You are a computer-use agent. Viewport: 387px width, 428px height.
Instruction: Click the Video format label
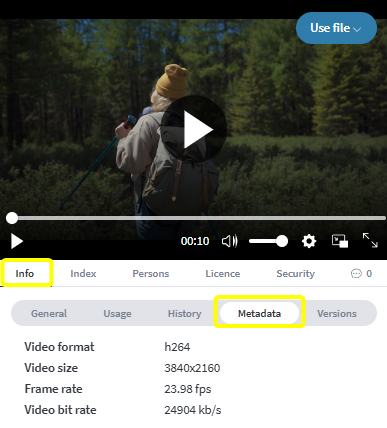(x=59, y=347)
